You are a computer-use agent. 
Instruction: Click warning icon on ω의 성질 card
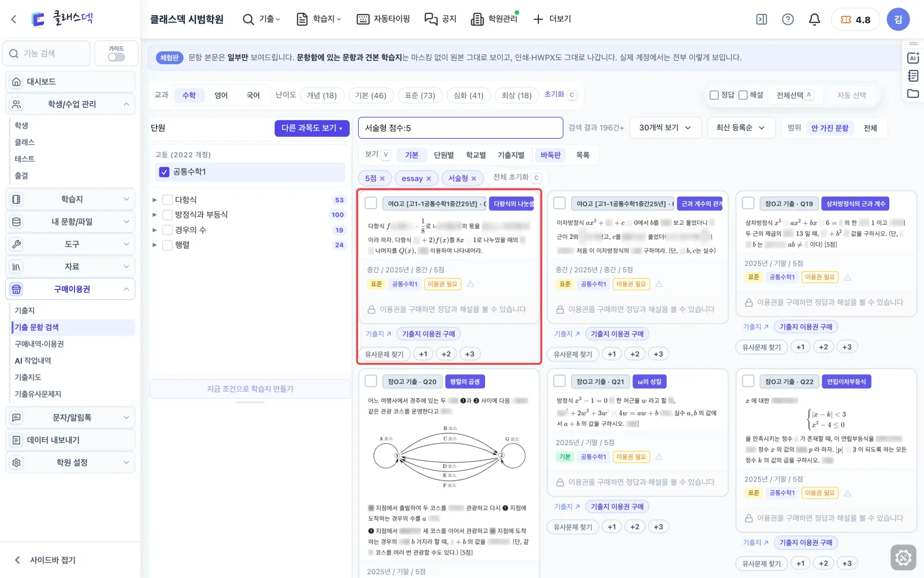[x=659, y=457]
